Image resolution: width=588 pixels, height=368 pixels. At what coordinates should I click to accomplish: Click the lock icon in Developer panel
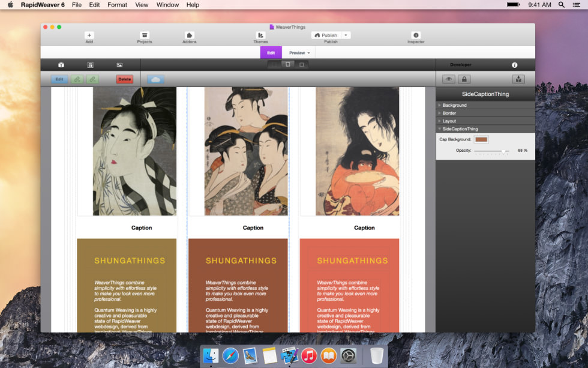pos(464,79)
